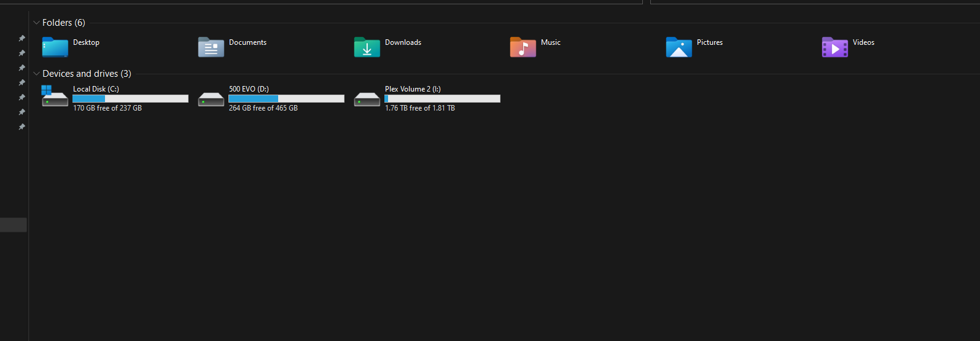980x341 pixels.
Task: Collapse the Devices and drives chevron
Action: 36,74
